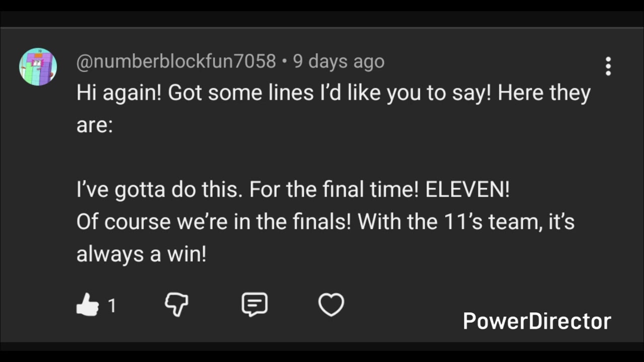This screenshot has width=644, height=362.
Task: Open the commenter's profile avatar
Action: click(38, 66)
